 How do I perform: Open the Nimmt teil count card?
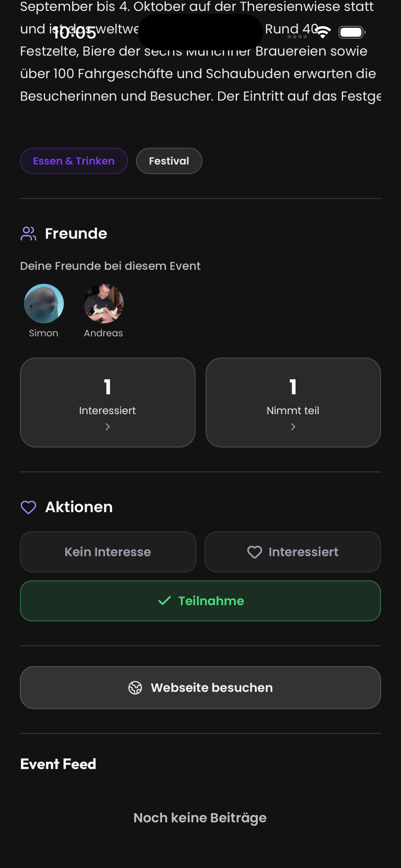tap(293, 403)
